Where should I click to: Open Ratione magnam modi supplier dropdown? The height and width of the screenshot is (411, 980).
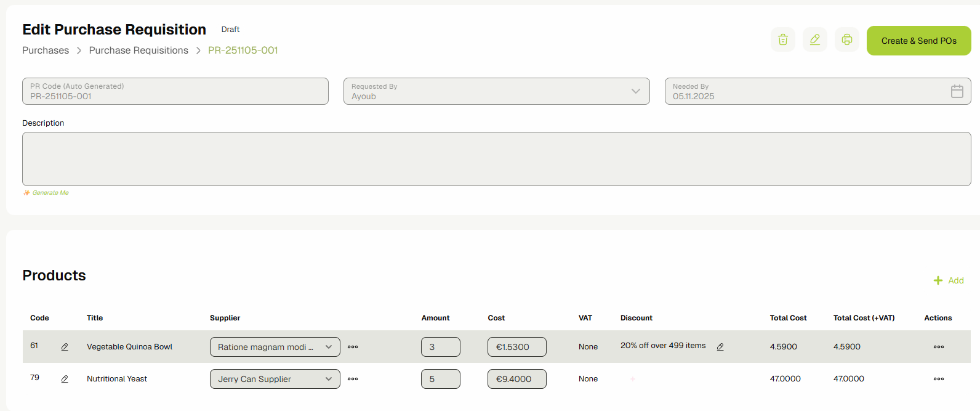(x=275, y=347)
